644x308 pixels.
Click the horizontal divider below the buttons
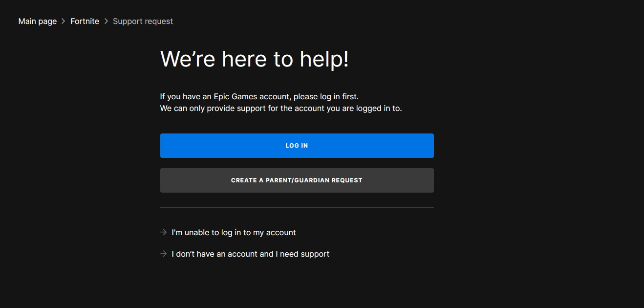tap(297, 208)
